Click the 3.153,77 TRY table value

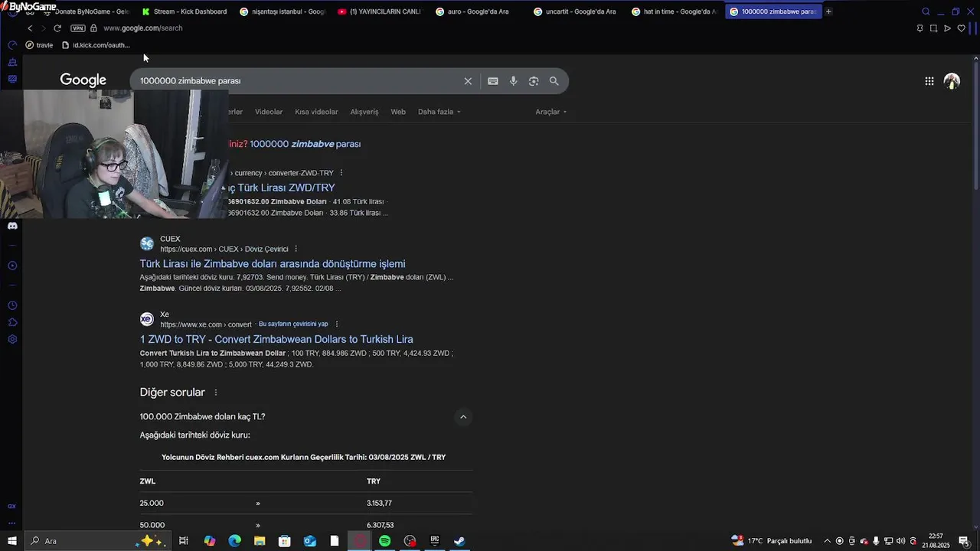pyautogui.click(x=379, y=504)
